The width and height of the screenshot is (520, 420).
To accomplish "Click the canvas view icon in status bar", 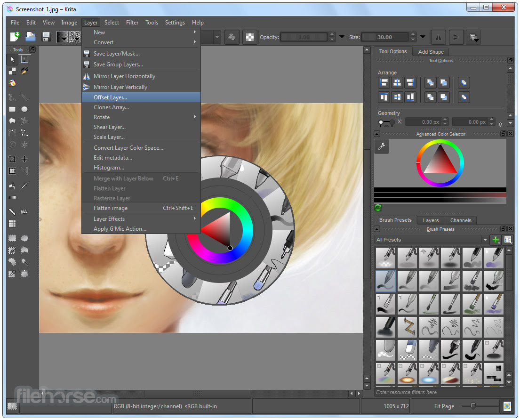I will (507, 406).
